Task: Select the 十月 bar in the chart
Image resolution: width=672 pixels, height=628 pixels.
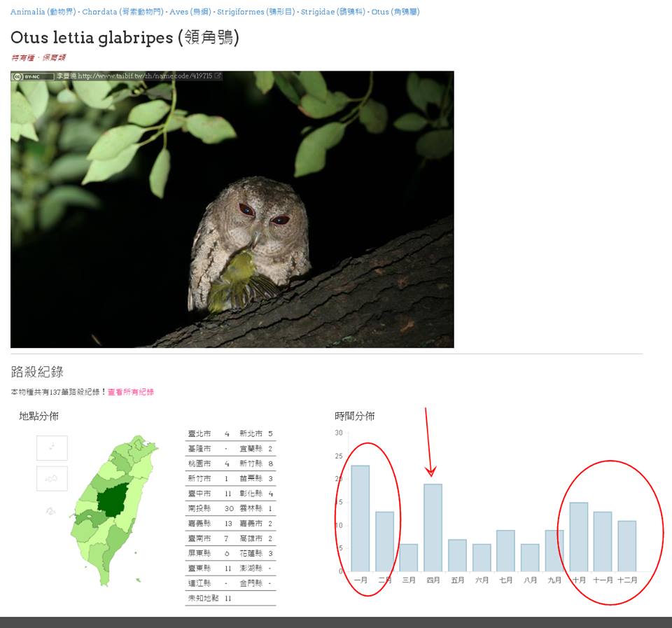Action: [578, 536]
